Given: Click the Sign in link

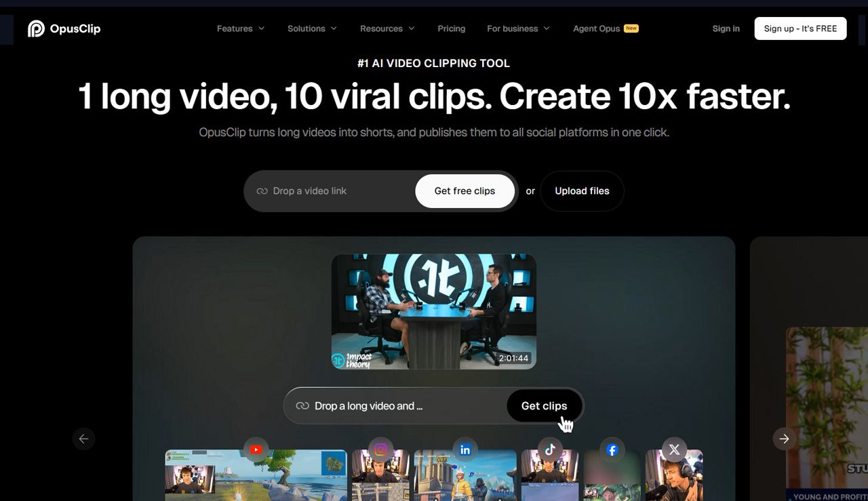Looking at the screenshot, I should pos(726,28).
